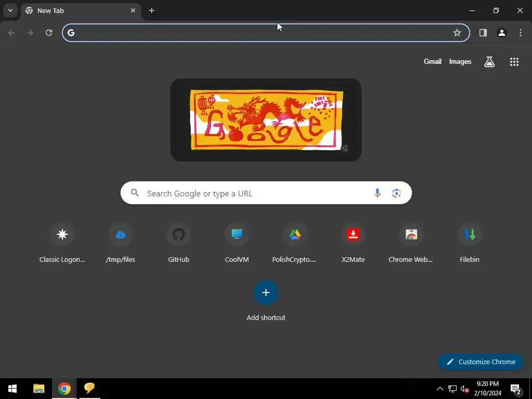Open network status tray icon
This screenshot has height=399, width=532.
tap(453, 389)
